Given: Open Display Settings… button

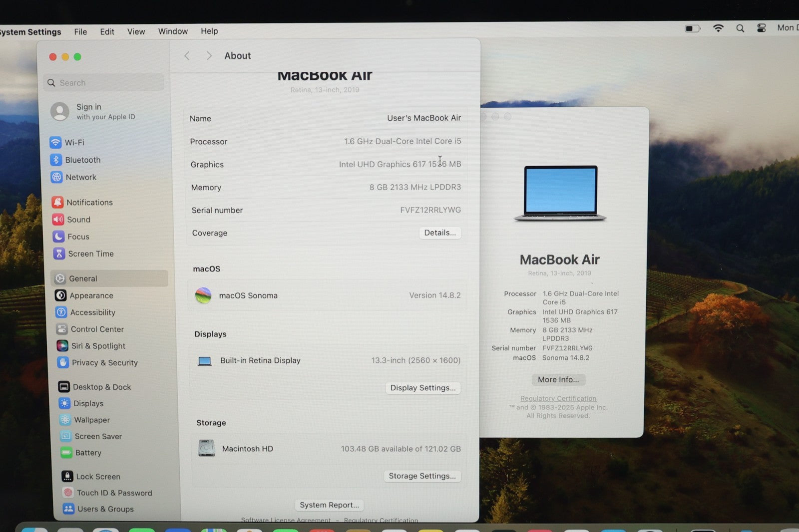Looking at the screenshot, I should coord(422,388).
